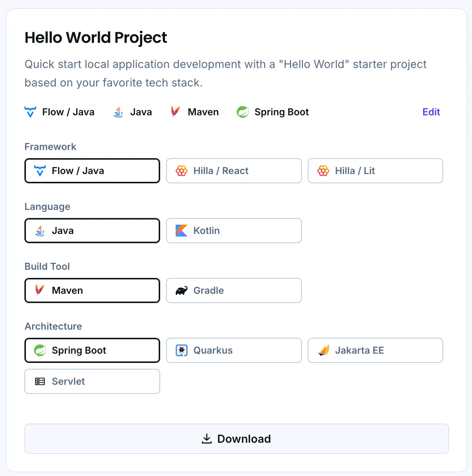472x476 pixels.
Task: Click the Spring Boot leaf icon in the summary
Action: (x=242, y=112)
